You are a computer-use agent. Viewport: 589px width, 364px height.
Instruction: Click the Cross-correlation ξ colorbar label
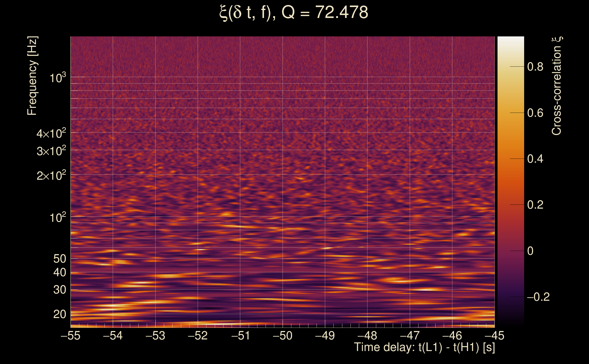pyautogui.click(x=557, y=86)
